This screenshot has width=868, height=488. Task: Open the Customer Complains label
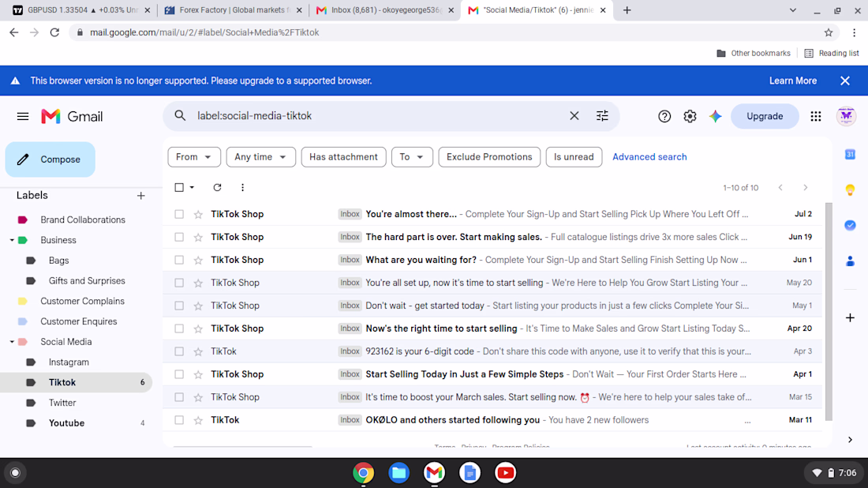[x=83, y=302]
